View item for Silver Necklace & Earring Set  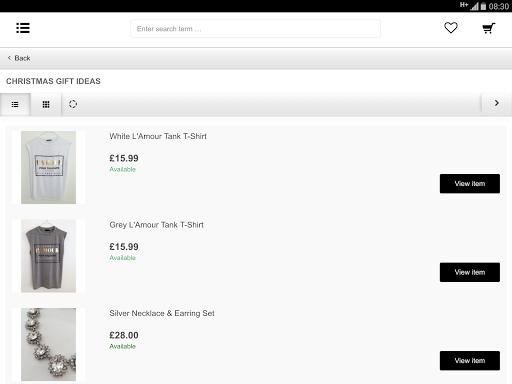[470, 361]
